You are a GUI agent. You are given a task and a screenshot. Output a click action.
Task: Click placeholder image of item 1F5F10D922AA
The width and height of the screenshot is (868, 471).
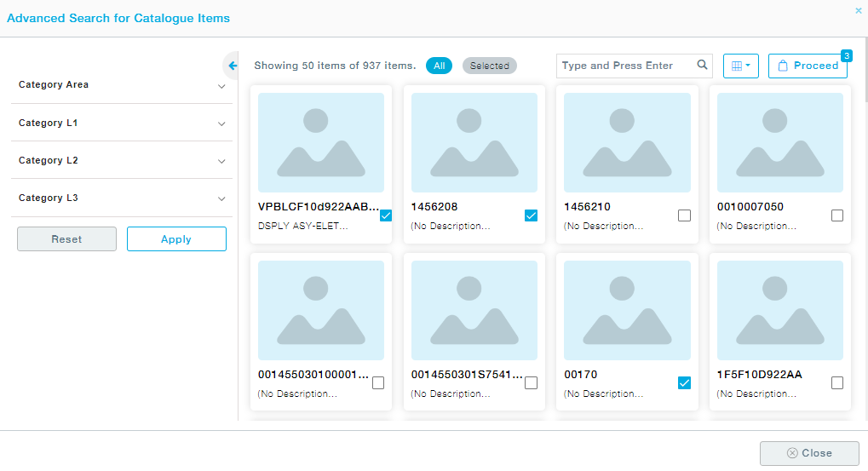point(779,310)
